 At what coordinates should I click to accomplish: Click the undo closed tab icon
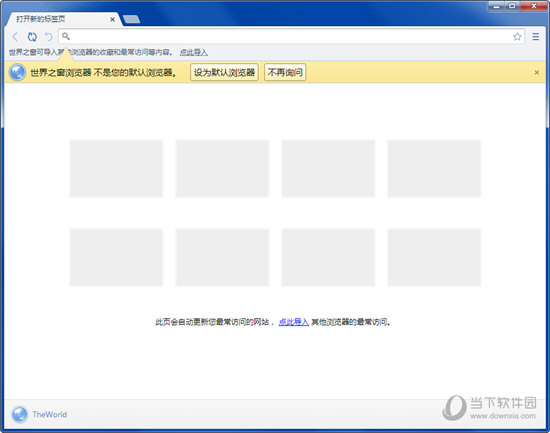click(x=48, y=36)
